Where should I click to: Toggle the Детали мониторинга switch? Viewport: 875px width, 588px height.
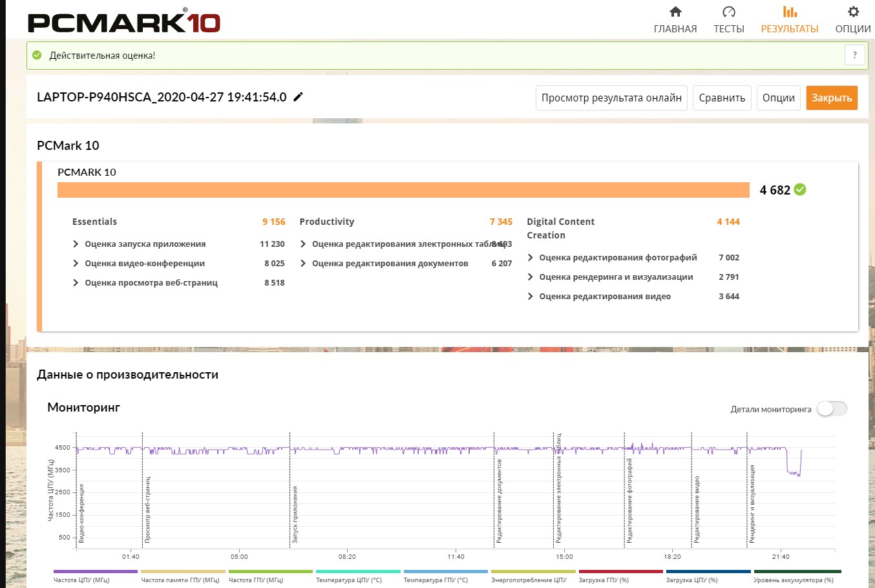pos(832,408)
